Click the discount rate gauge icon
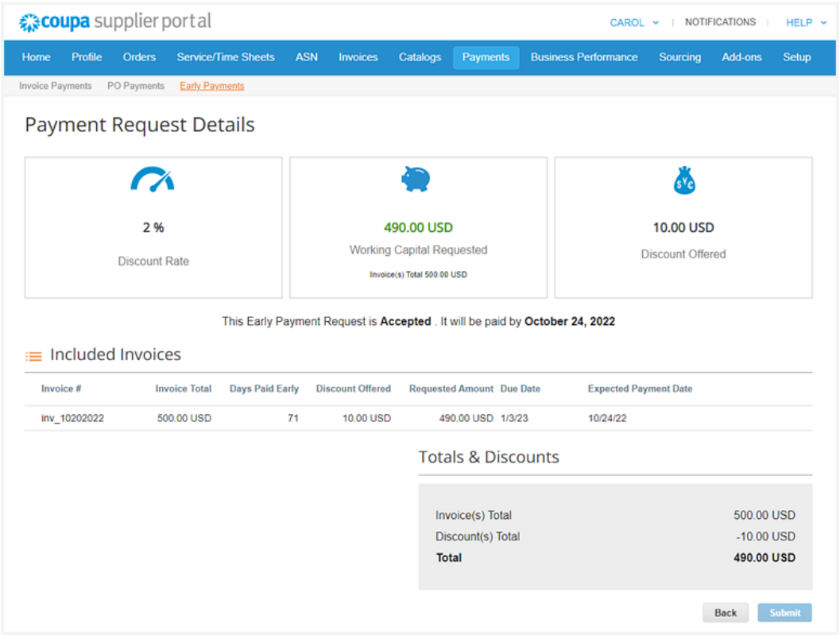Screen dimensions: 840x635 (x=153, y=180)
